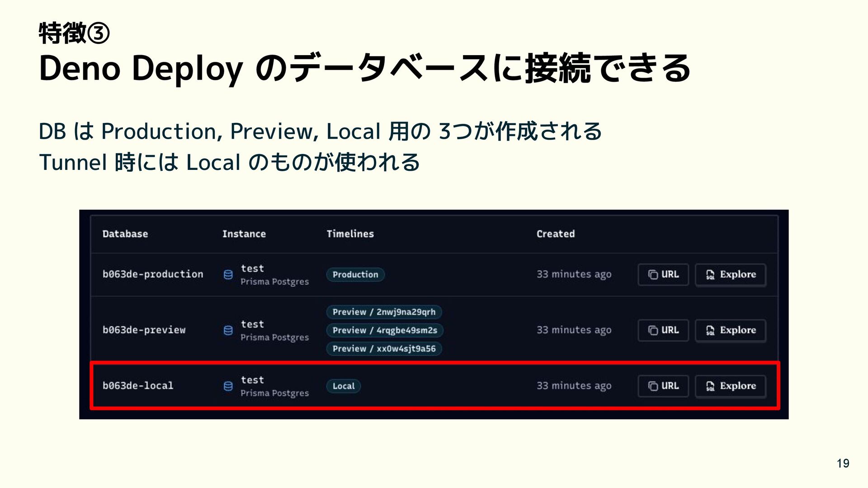Open the b063de-preview database name

(144, 330)
